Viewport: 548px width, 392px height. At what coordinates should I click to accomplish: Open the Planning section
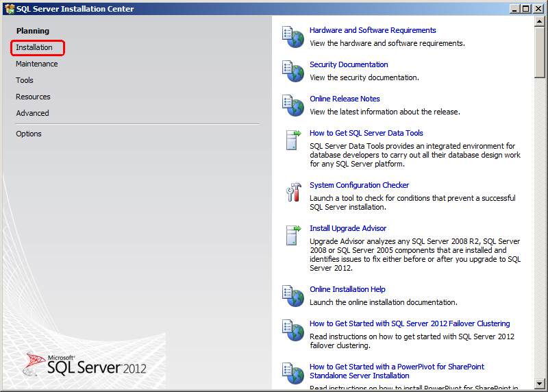32,31
